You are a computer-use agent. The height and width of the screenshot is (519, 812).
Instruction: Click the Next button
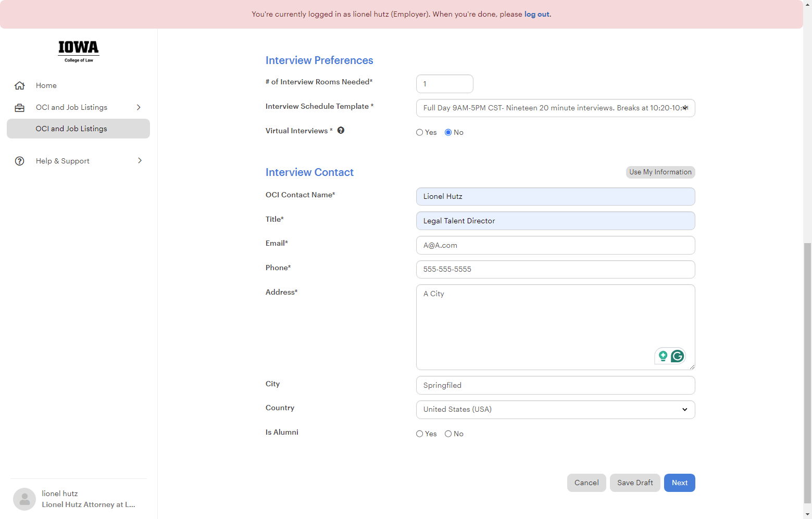pyautogui.click(x=680, y=483)
